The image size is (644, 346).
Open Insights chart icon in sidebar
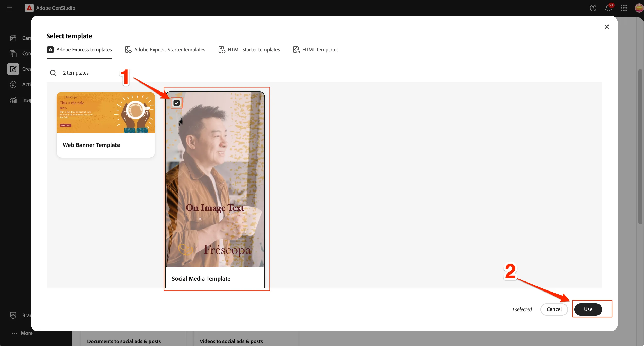click(13, 100)
